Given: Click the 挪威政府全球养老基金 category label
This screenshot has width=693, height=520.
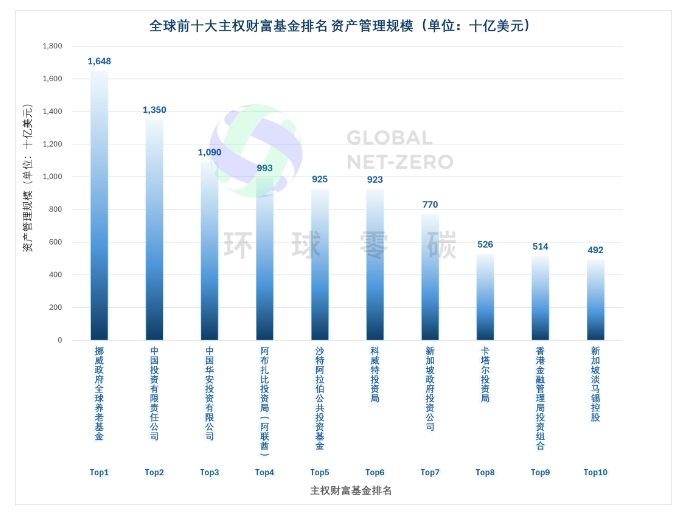Looking at the screenshot, I should 99,393.
